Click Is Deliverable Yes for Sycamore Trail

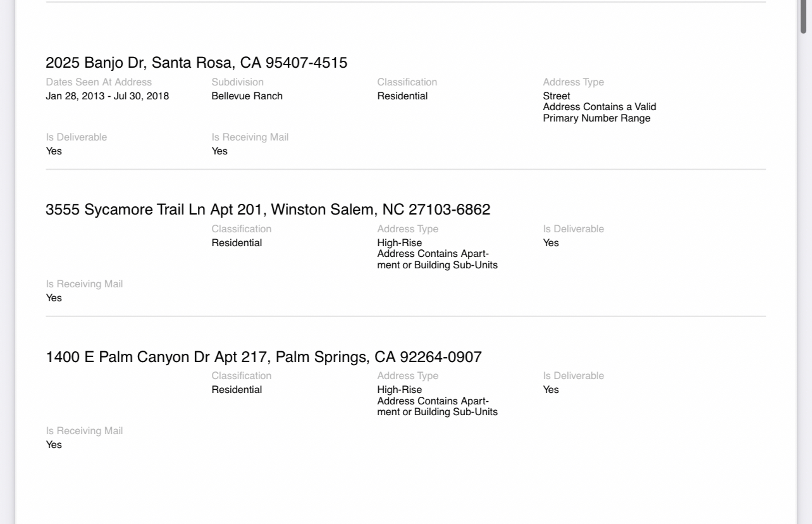[551, 243]
